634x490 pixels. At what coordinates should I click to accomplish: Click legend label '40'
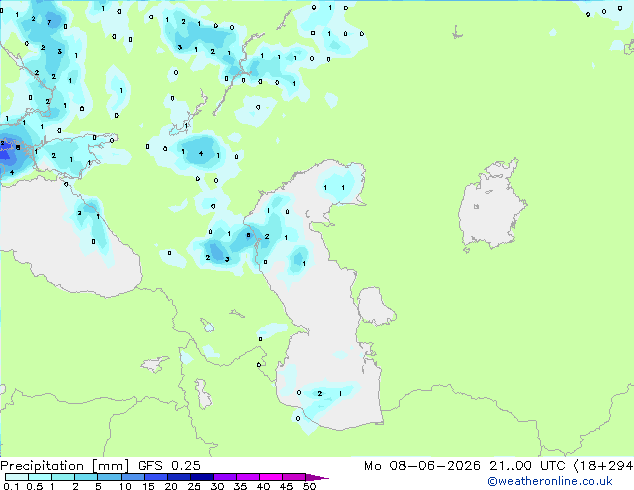pos(263,486)
